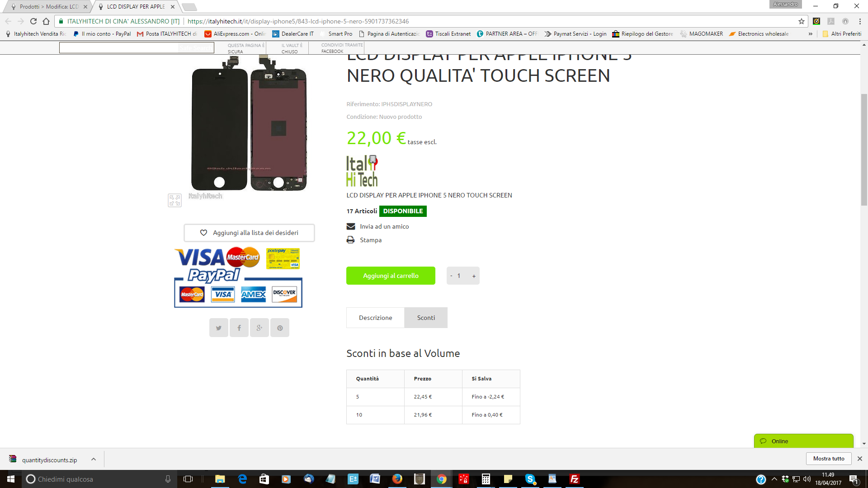868x488 pixels.
Task: Increase quantity with plus button
Action: (x=474, y=276)
